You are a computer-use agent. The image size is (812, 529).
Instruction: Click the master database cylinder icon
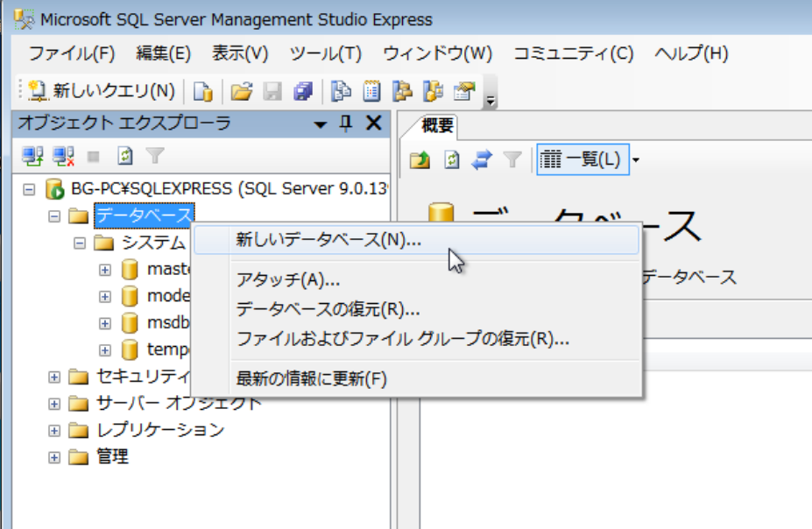click(130, 270)
